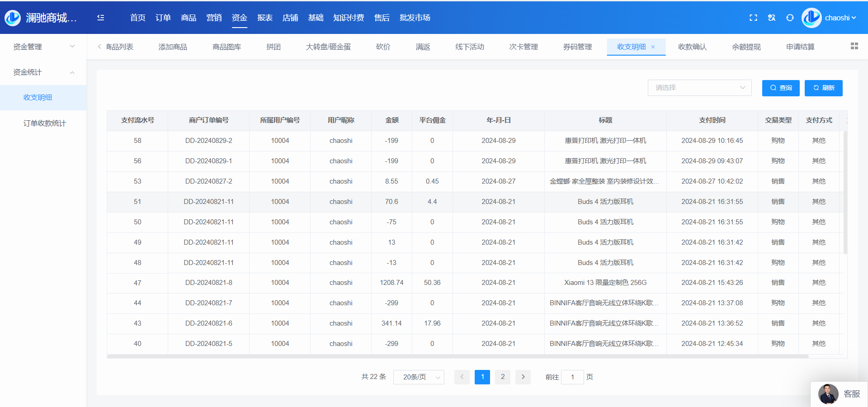Viewport: 868px width, 407px height.
Task: Go to page 2 of results
Action: point(502,377)
